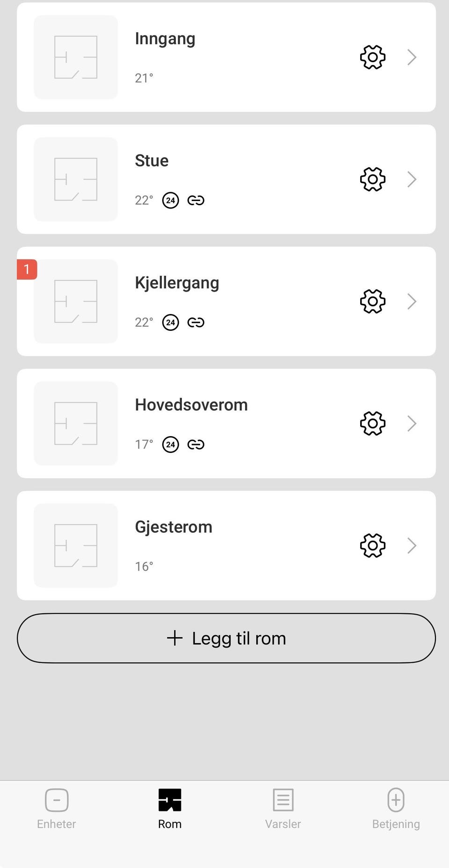Open settings gear for Kjellergang room

tap(373, 301)
